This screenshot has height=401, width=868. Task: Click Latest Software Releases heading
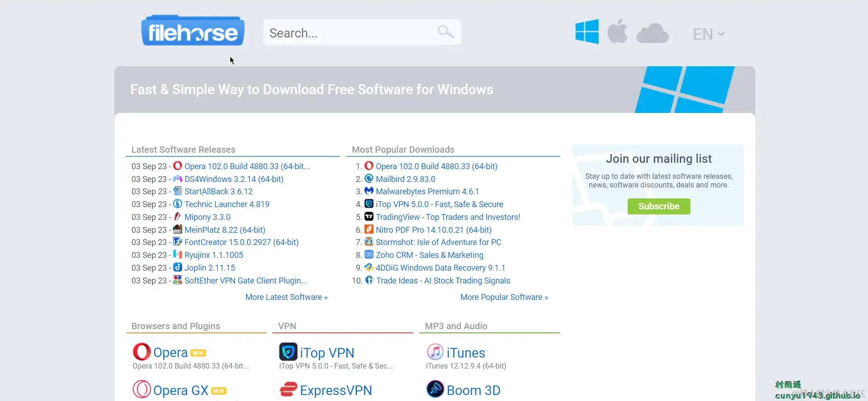pyautogui.click(x=183, y=150)
